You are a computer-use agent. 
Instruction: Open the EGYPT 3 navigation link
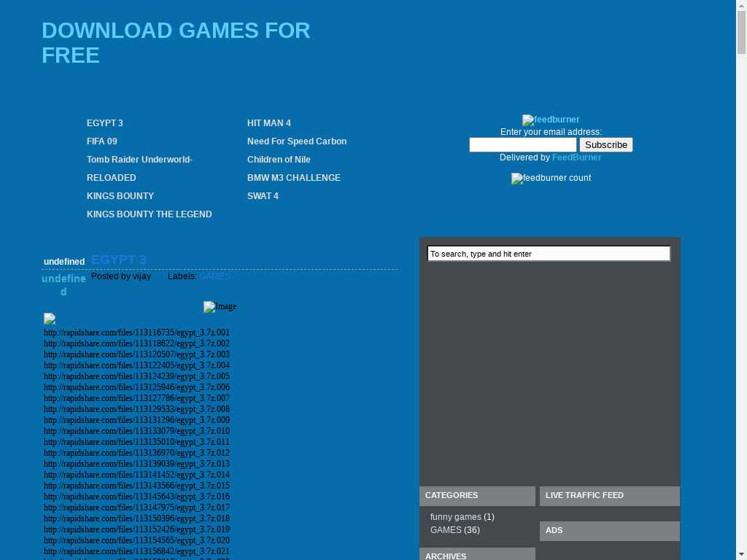104,123
